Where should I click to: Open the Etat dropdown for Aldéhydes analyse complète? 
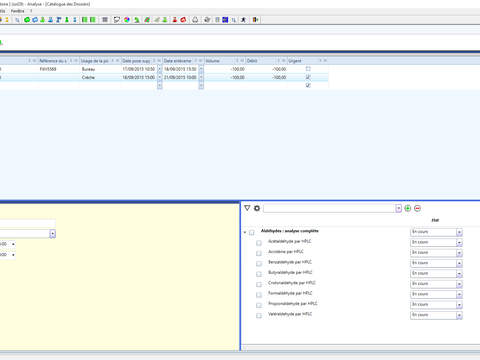coord(459,232)
